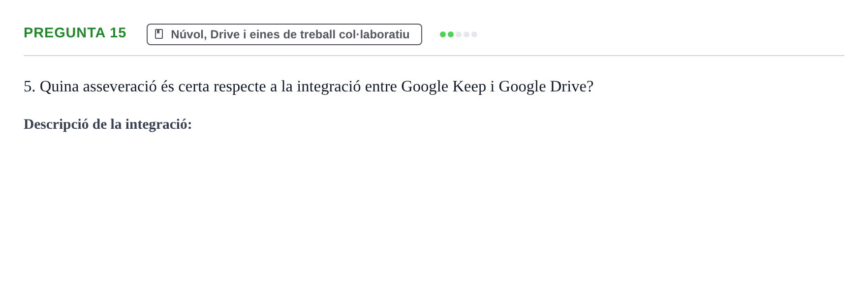Select the question text about Google Keep
The image size is (868, 288).
309,86
